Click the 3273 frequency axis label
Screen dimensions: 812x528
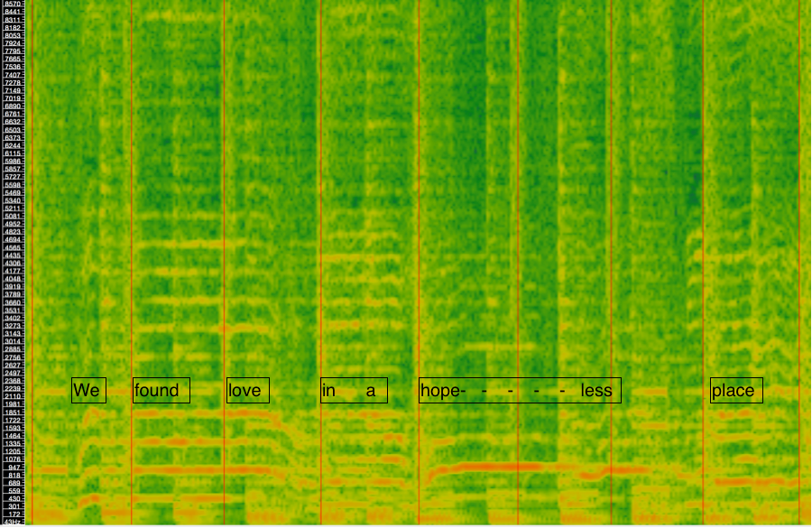[x=13, y=326]
